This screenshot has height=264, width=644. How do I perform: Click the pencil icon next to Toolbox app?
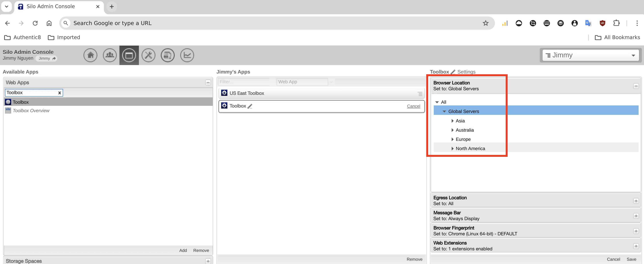click(250, 106)
